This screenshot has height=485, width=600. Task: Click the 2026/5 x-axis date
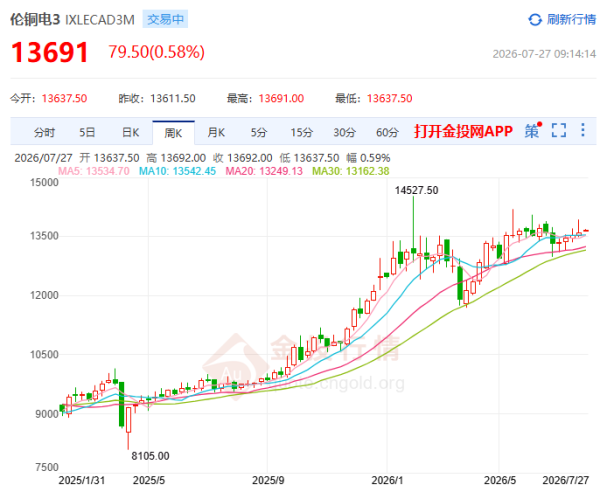(500, 480)
